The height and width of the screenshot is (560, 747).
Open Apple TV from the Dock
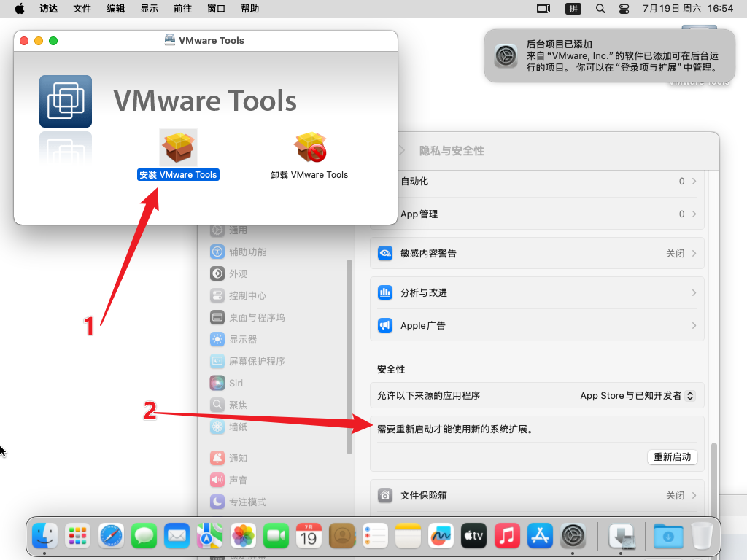(474, 536)
